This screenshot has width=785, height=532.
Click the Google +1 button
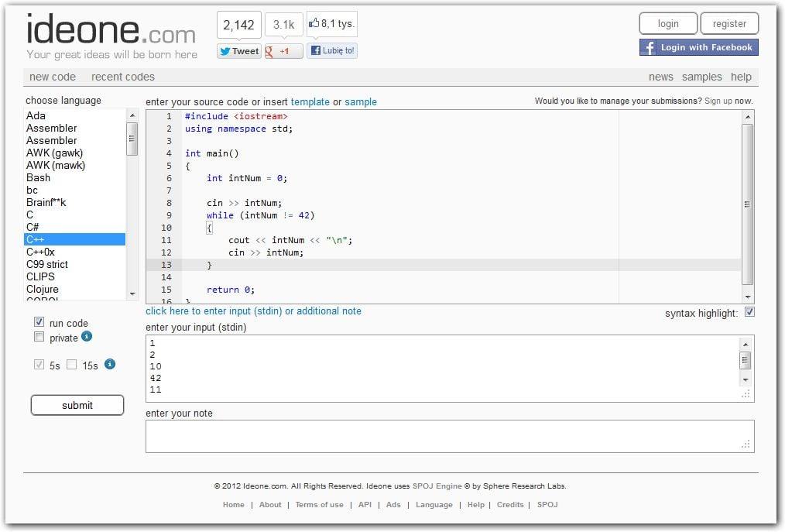click(283, 51)
